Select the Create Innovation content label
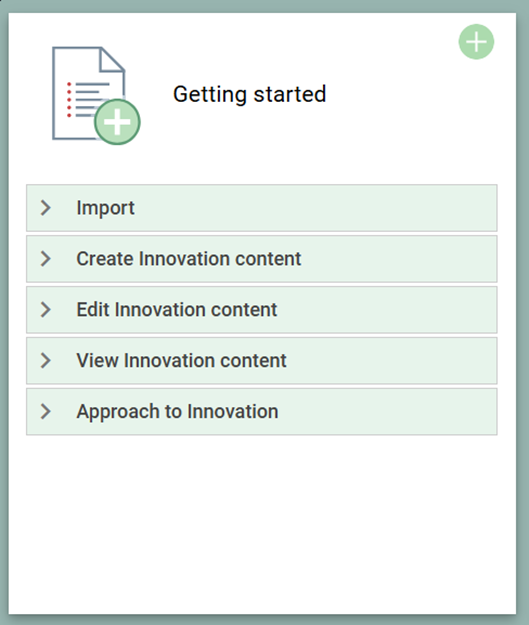Viewport: 529px width, 625px height. [x=189, y=259]
